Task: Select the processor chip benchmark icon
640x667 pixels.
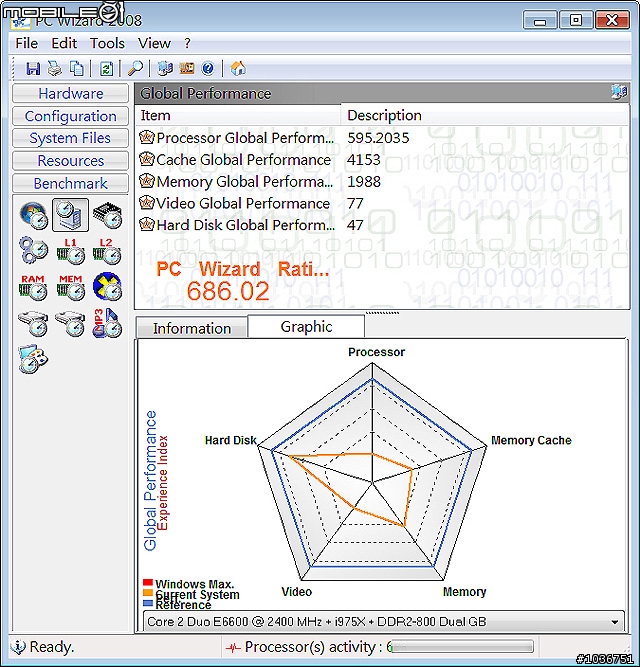Action: pyautogui.click(x=107, y=215)
